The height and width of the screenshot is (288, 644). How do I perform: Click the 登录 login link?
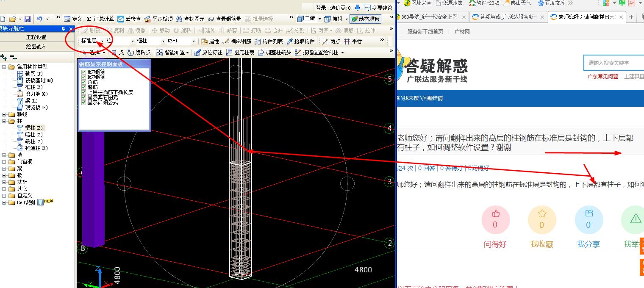(321, 8)
